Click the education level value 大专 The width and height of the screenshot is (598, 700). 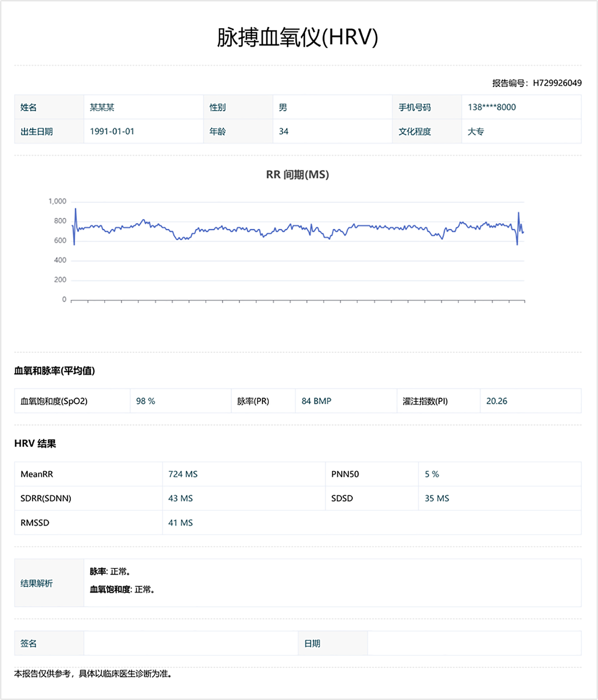[x=476, y=132]
